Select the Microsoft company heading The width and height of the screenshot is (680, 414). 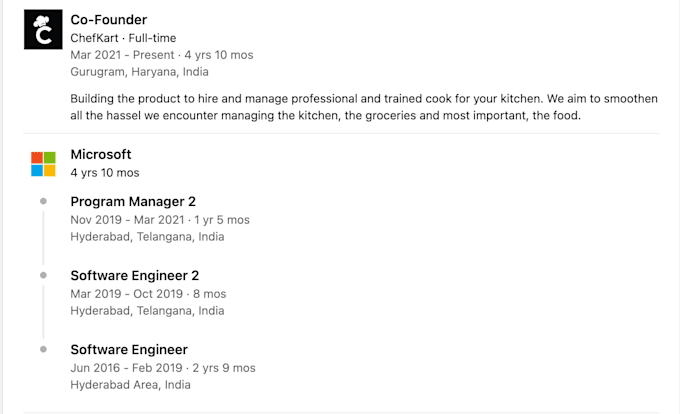pos(101,154)
